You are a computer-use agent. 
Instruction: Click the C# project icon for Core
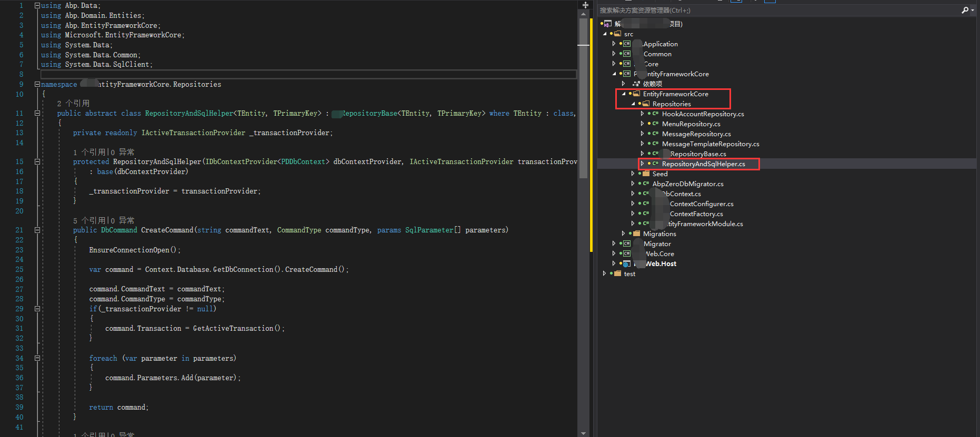tap(627, 64)
